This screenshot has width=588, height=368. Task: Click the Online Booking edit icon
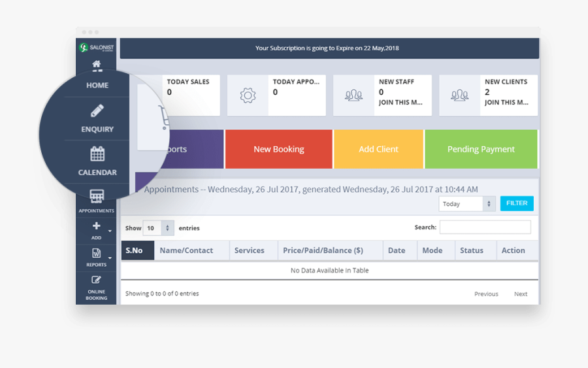pos(97,280)
